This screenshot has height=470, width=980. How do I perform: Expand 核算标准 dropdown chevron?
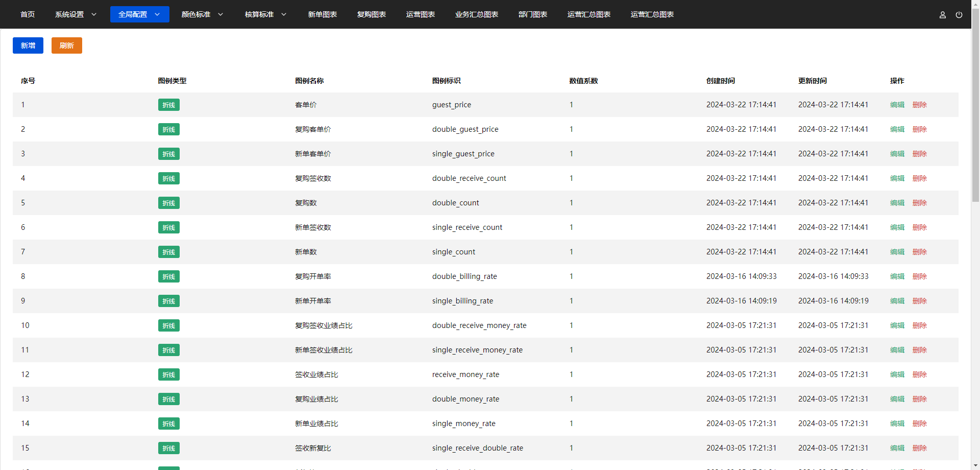pyautogui.click(x=284, y=14)
